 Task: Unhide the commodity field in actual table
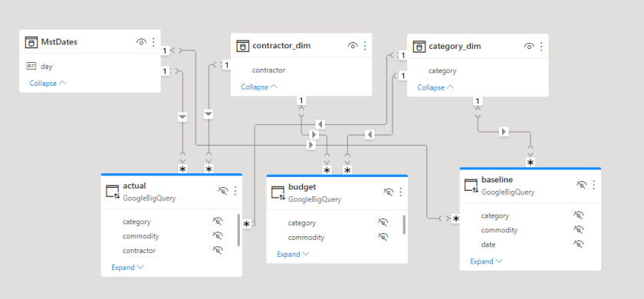click(217, 236)
